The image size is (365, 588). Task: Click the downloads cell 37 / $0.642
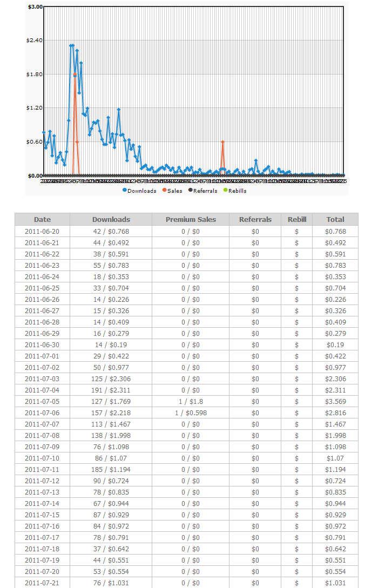111,549
